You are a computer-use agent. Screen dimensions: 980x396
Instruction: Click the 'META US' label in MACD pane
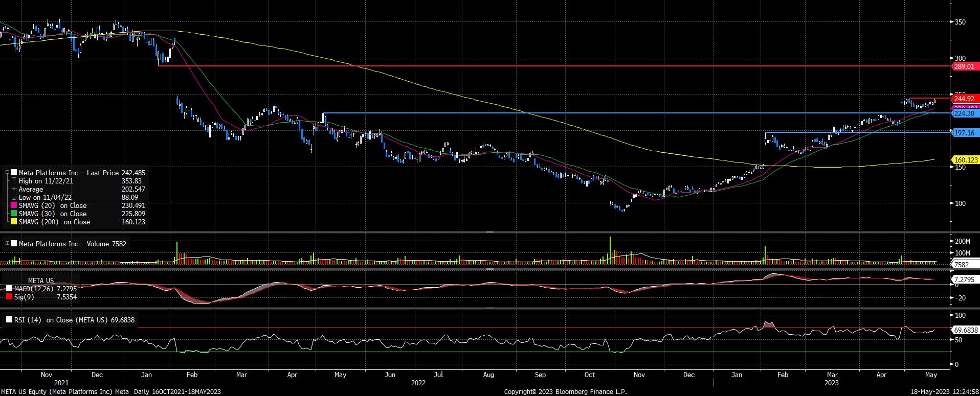pos(40,281)
